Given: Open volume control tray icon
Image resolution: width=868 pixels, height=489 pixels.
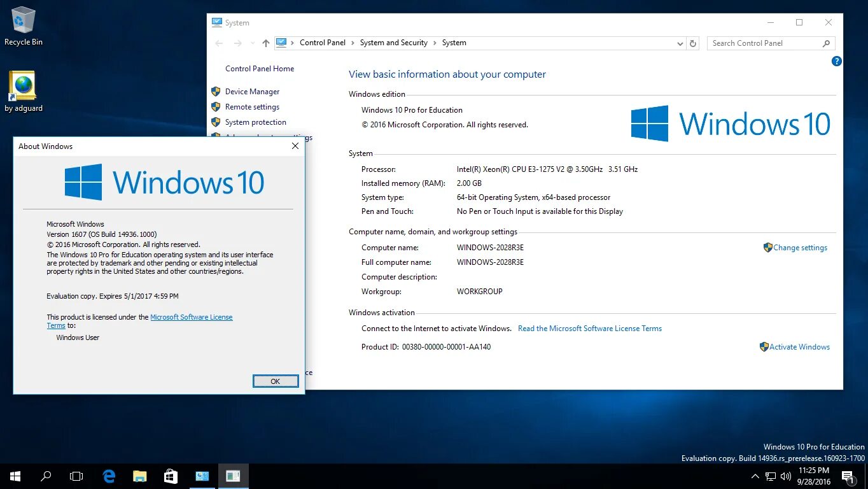Looking at the screenshot, I should click(x=785, y=476).
